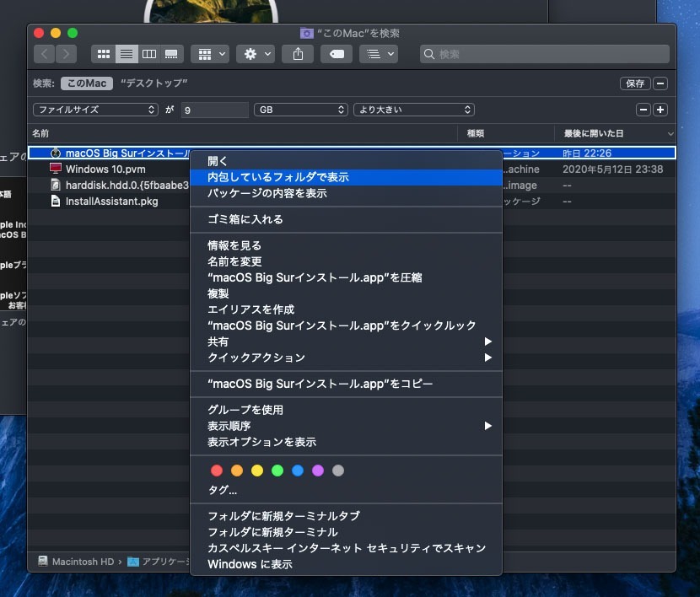Click the Windows 10.pvm file icon

point(56,169)
